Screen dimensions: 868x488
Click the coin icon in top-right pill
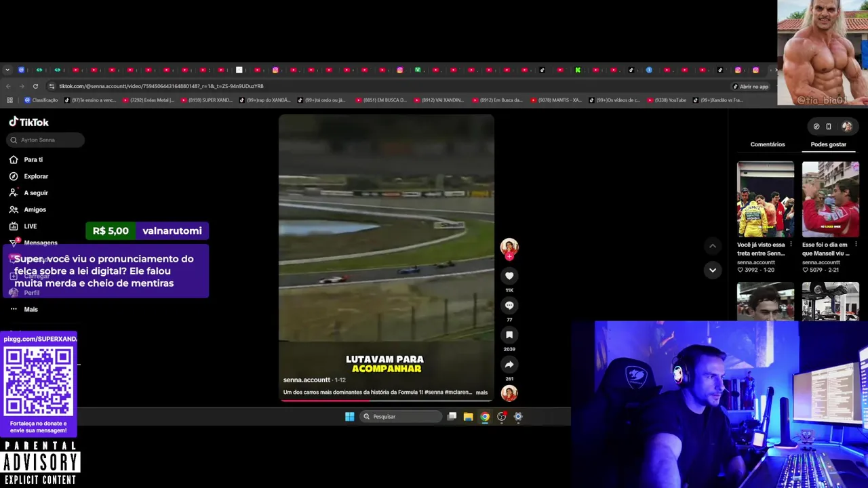[816, 127]
